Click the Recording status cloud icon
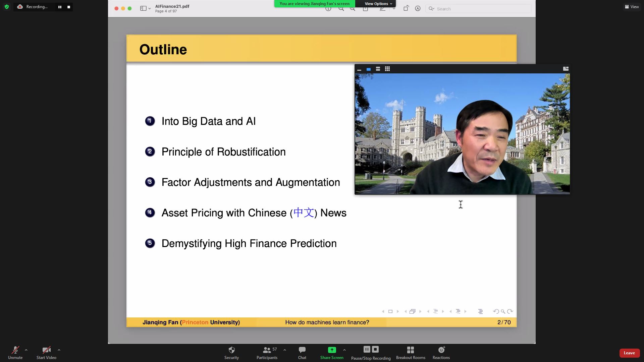Viewport: 644px width, 362px height. [x=20, y=7]
